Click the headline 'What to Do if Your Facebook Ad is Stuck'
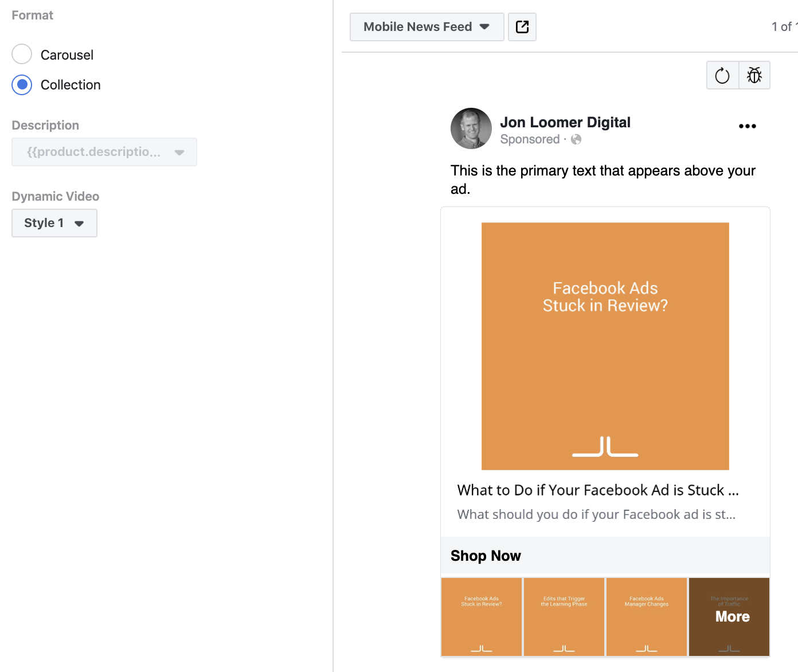Image resolution: width=798 pixels, height=672 pixels. 598,490
